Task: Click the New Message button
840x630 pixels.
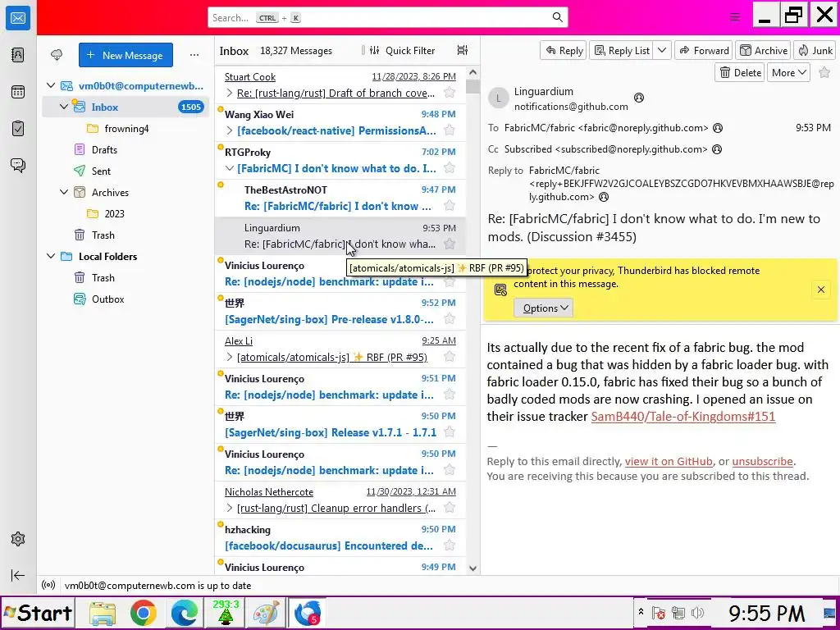Action: click(x=126, y=55)
